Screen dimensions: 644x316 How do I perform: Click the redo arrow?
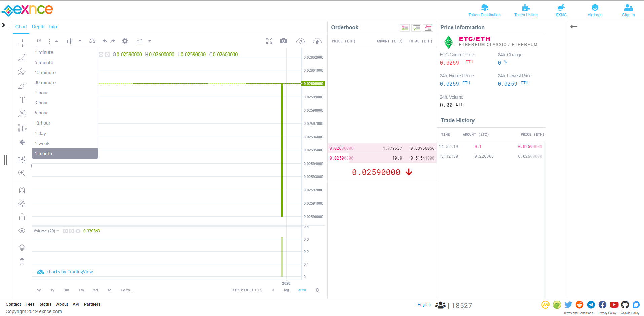coord(113,41)
